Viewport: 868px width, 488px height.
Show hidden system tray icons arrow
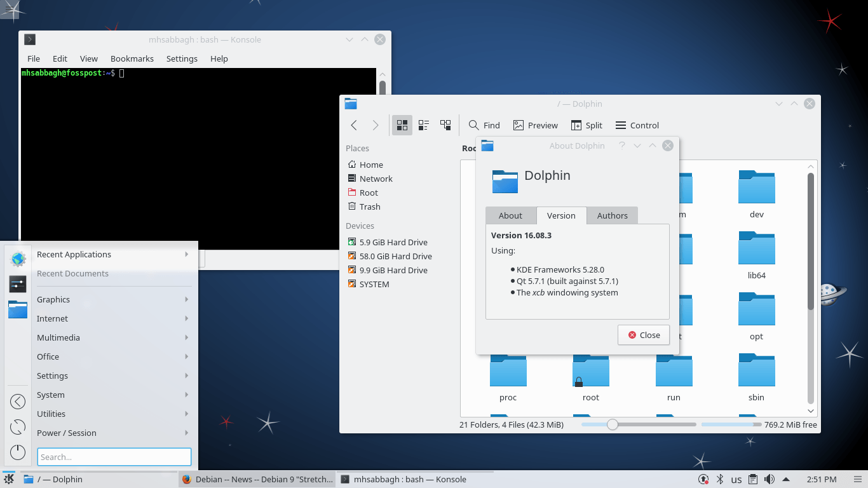(786, 479)
